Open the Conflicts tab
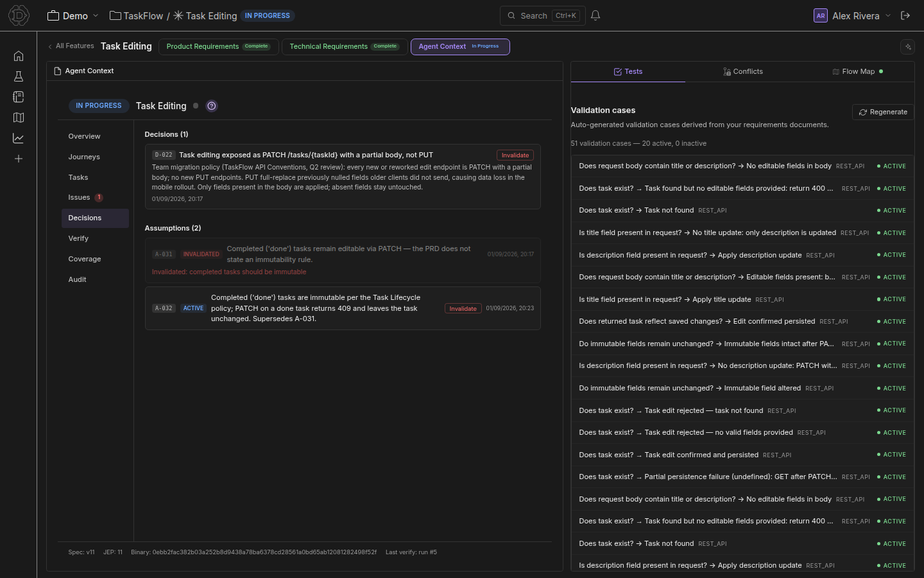924x578 pixels. 742,71
